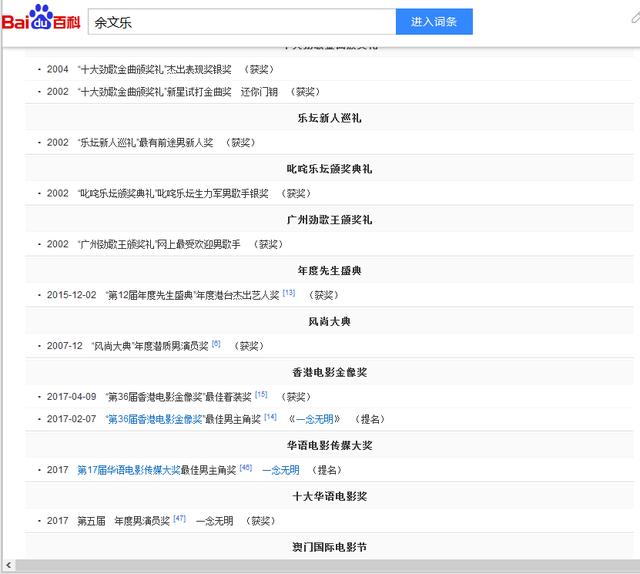The image size is (640, 574).
Task: Open reference [46] in 华语电影传媒大奖 row
Action: pos(246,468)
